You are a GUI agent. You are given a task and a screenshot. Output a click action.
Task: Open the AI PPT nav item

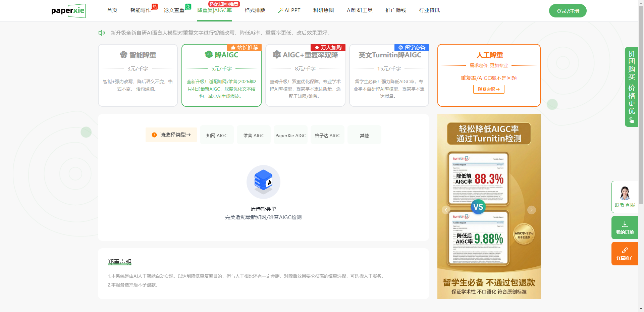click(x=289, y=10)
